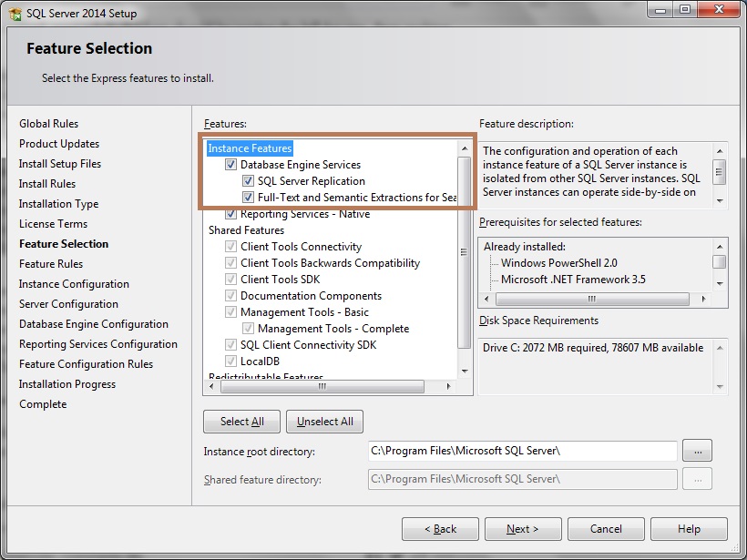747x560 pixels.
Task: Click down arrow in Prerequisites vertical scrollbar
Action: [x=720, y=284]
